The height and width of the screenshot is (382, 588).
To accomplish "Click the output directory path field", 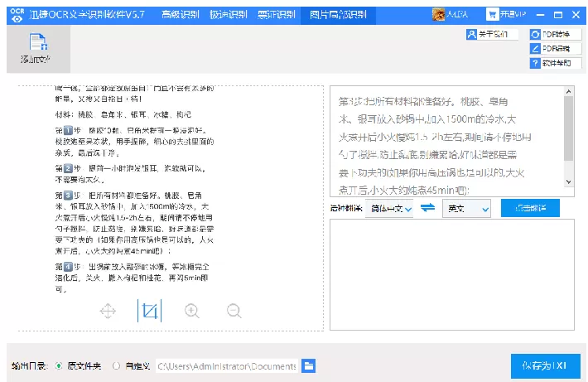I will [226, 366].
